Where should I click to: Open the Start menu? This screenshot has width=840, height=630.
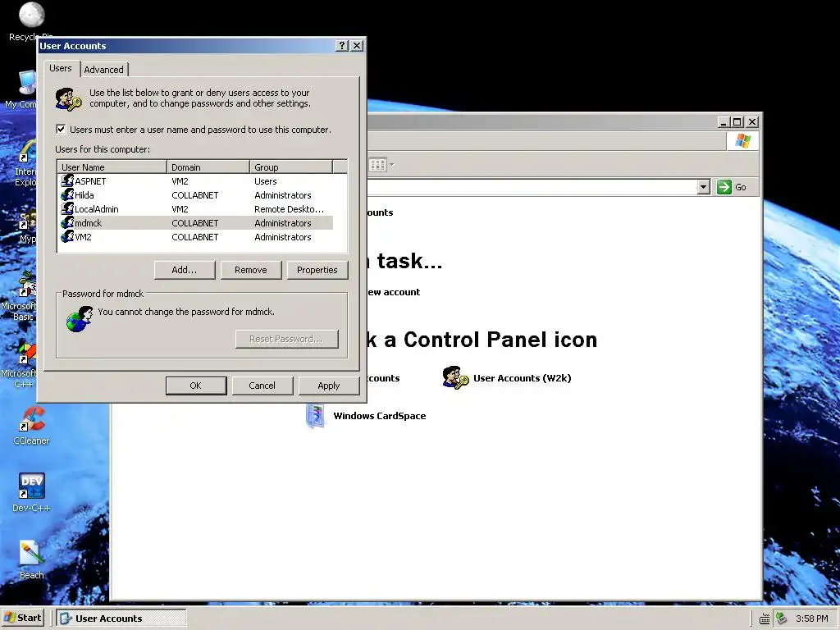(22, 618)
